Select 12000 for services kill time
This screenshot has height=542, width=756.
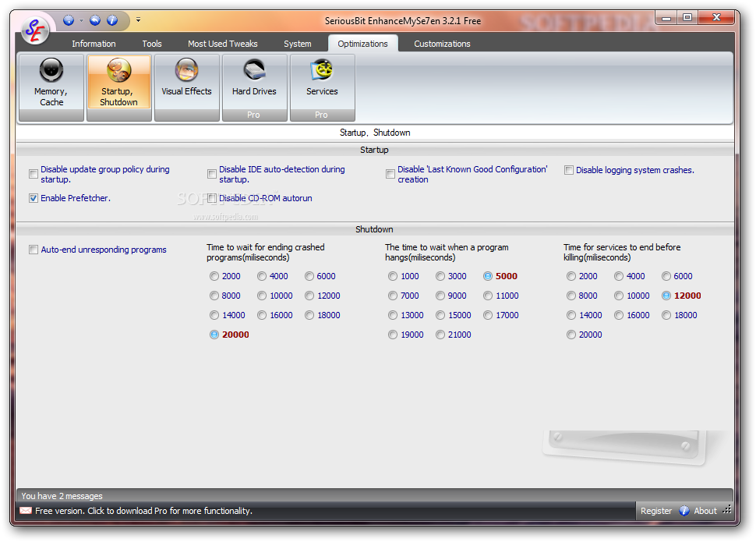666,296
